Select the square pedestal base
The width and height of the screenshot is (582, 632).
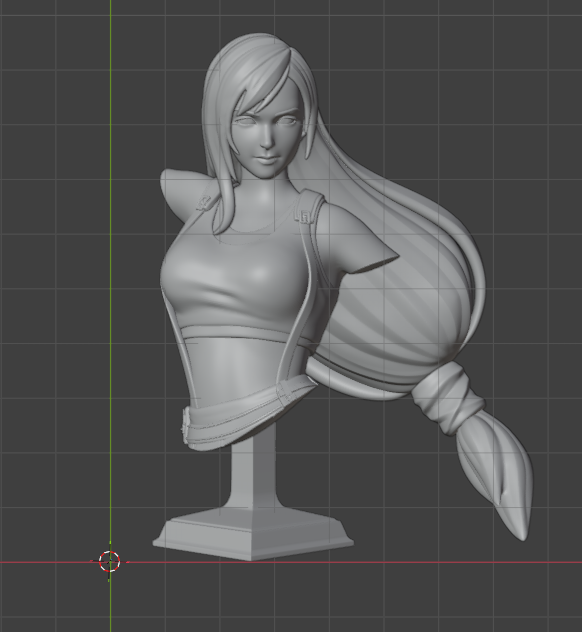click(x=253, y=534)
